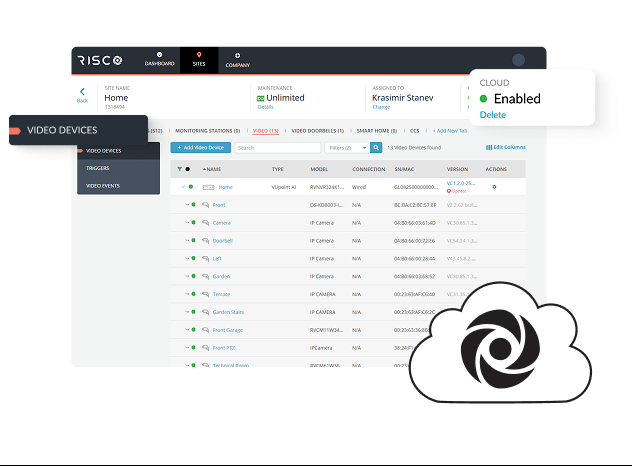Expand the Garden camera row
Image resolution: width=635 pixels, height=466 pixels.
[186, 276]
